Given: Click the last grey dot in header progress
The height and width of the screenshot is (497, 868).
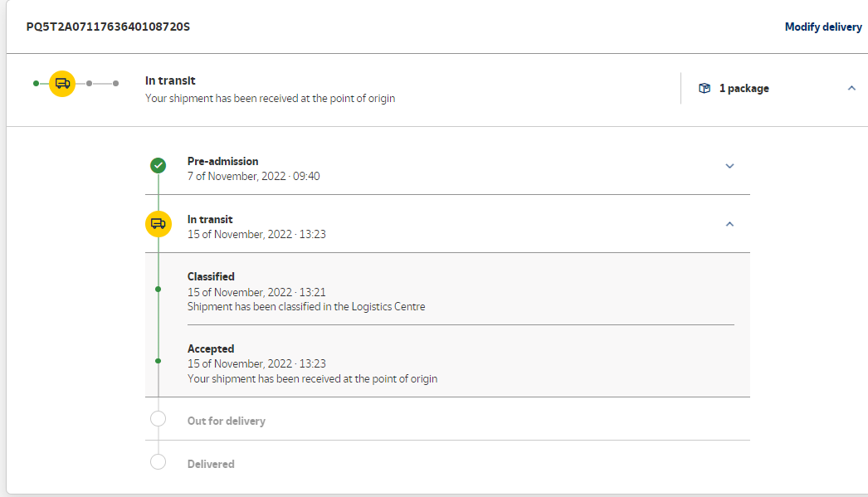Looking at the screenshot, I should 115,83.
